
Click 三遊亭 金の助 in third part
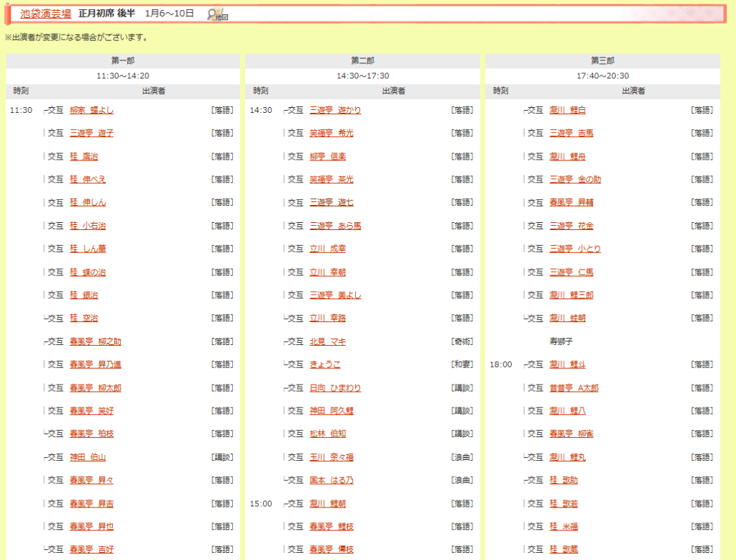coord(575,180)
